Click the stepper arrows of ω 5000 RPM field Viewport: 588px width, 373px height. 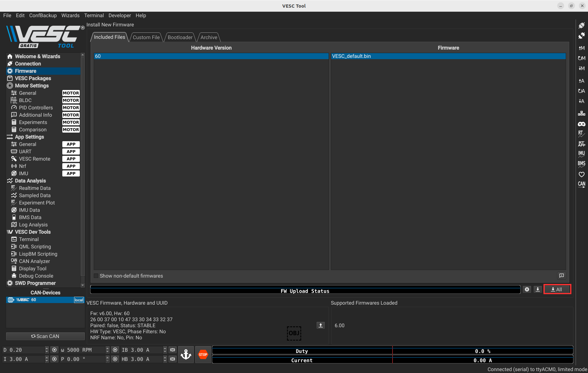107,350
